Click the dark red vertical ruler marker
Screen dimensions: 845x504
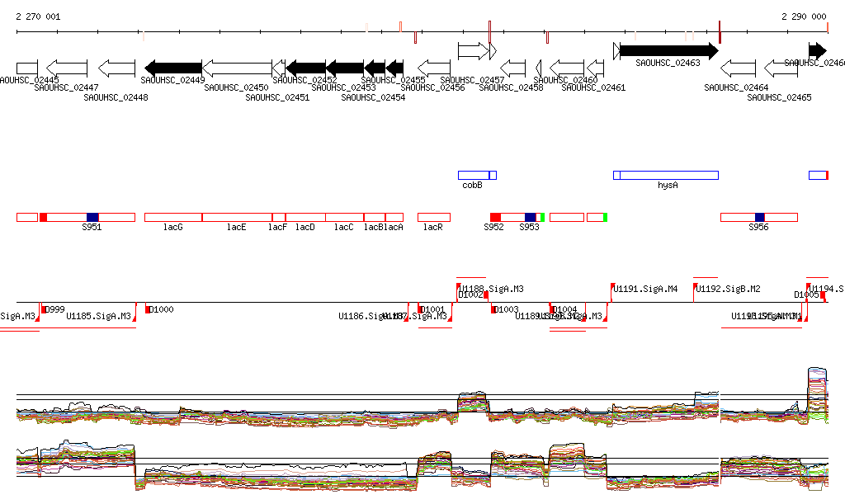tap(720, 32)
